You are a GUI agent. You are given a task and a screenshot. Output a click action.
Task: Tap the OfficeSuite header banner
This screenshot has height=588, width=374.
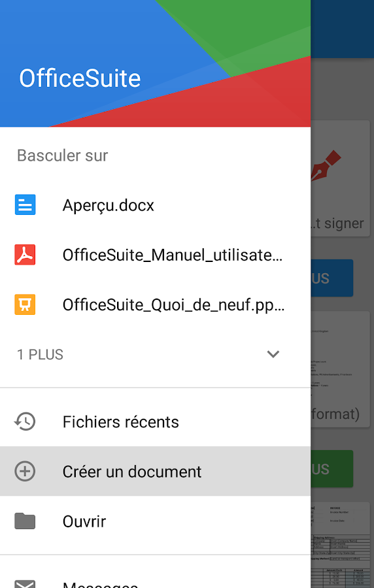pyautogui.click(x=156, y=63)
